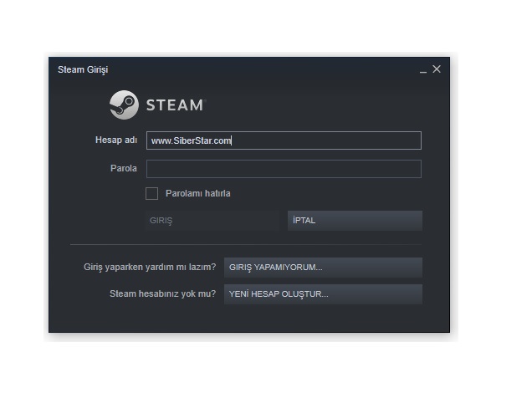
Task: Focus the Hesap adı input field
Action: click(x=284, y=140)
